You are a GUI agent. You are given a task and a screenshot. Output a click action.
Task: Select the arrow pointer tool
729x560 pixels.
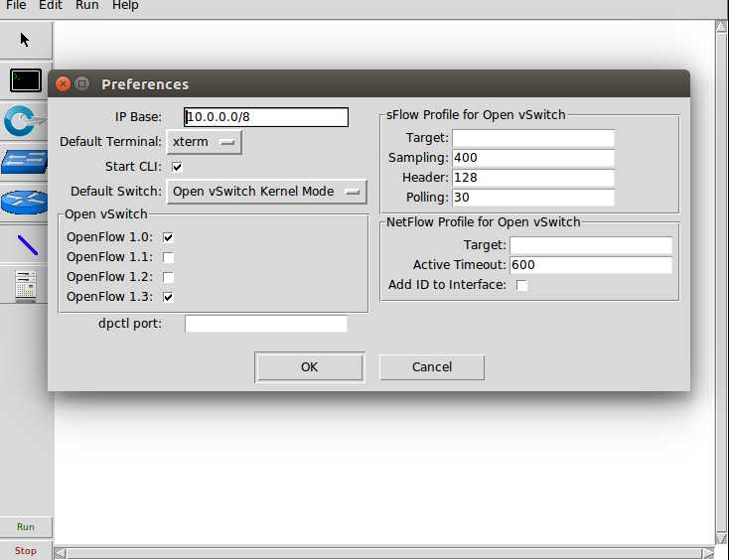pyautogui.click(x=25, y=40)
